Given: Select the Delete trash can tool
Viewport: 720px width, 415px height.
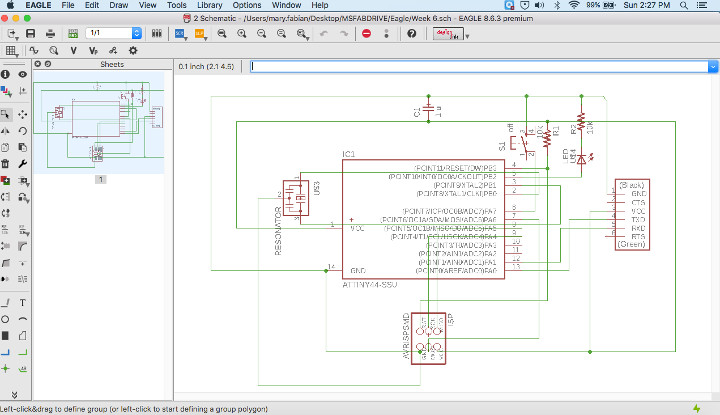Looking at the screenshot, I should [6, 163].
